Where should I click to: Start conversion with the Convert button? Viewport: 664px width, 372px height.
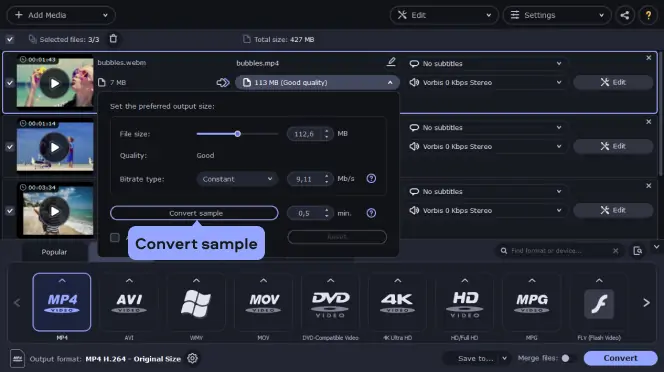(x=620, y=358)
